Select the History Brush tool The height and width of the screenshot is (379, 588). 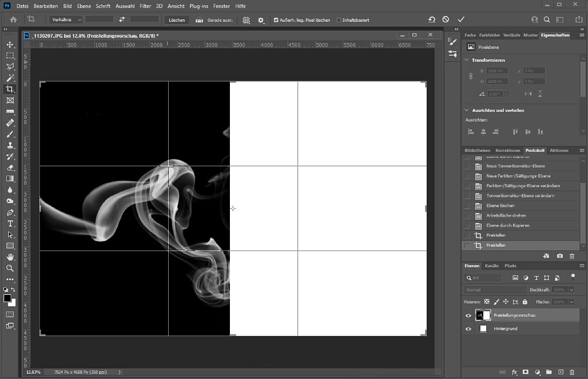coord(10,157)
